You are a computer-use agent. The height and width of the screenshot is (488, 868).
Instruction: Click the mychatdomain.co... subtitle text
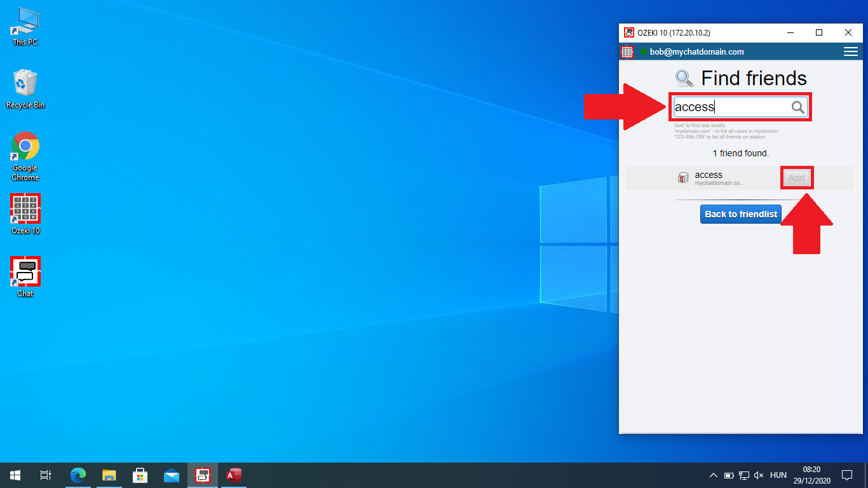719,183
